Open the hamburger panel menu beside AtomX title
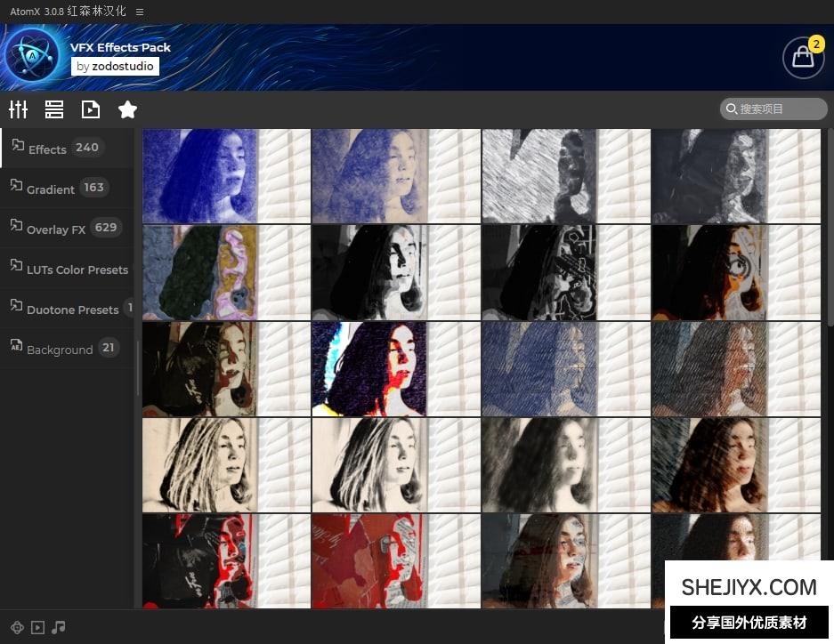 (140, 12)
